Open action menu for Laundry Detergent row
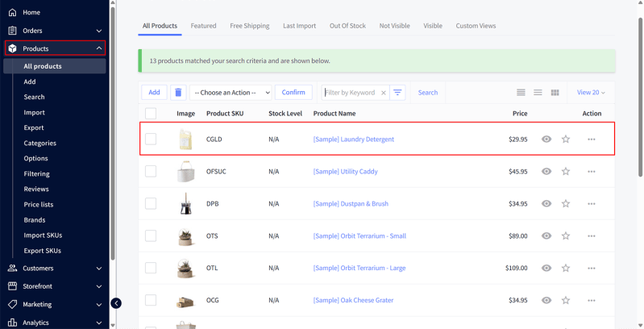This screenshot has height=329, width=644. pyautogui.click(x=592, y=140)
